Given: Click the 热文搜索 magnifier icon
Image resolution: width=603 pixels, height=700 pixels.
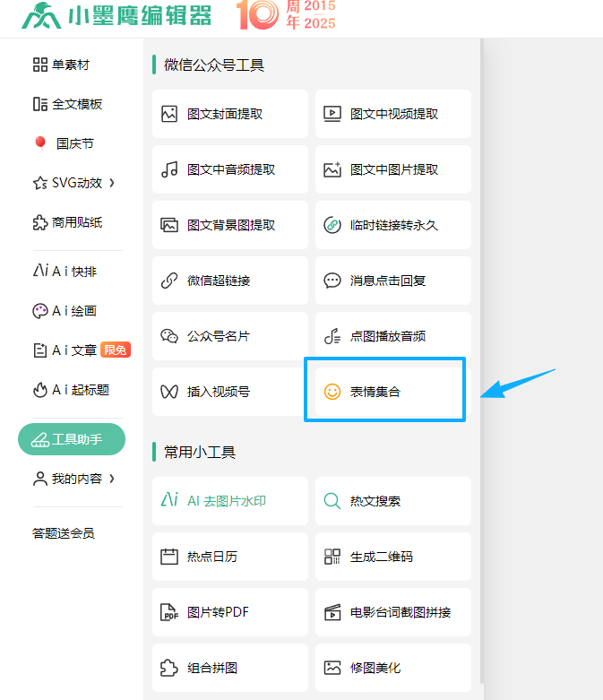Looking at the screenshot, I should click(332, 501).
